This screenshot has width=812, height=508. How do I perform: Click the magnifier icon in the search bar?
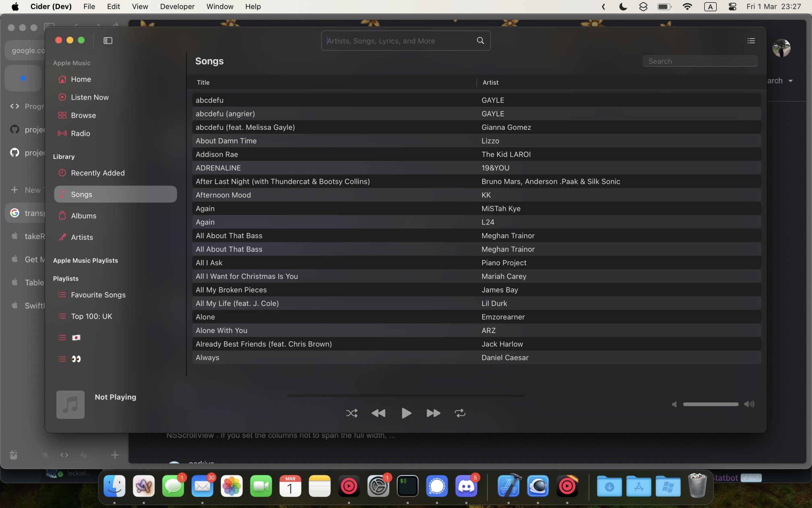480,41
